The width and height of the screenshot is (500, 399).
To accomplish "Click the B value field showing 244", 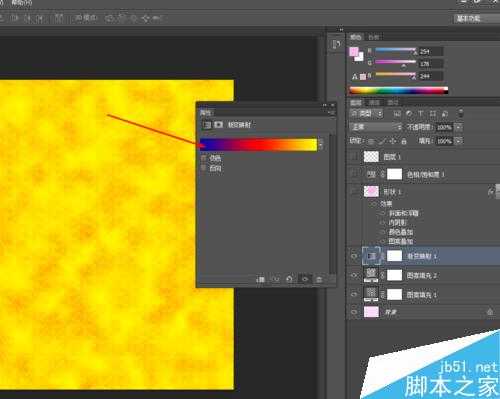I will [x=431, y=76].
